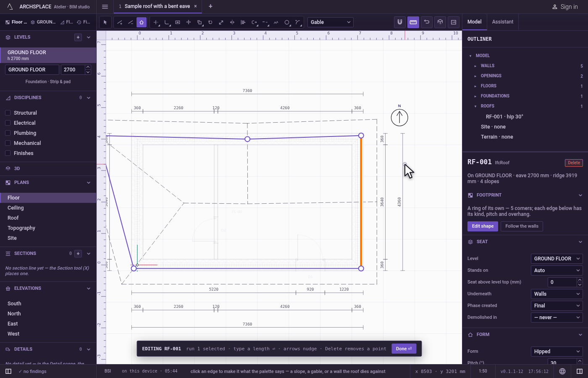This screenshot has height=378, width=588.
Task: Toggle the left panel layout icon
Action: [x=8, y=371]
